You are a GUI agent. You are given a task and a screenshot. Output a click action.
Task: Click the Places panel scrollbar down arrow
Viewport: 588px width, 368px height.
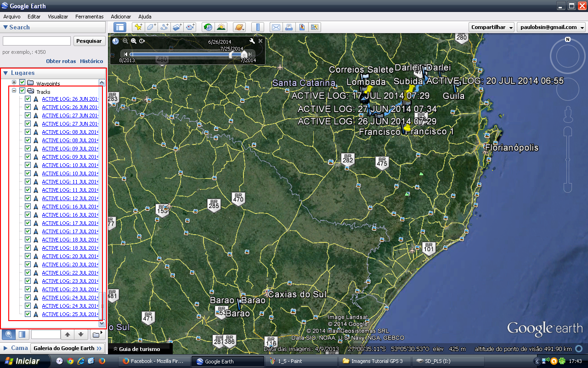(x=102, y=324)
